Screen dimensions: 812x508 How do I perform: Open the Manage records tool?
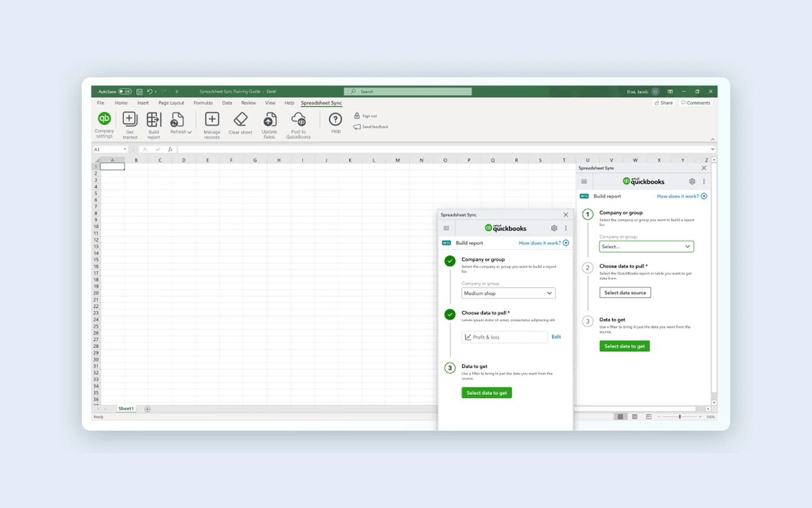pos(212,125)
